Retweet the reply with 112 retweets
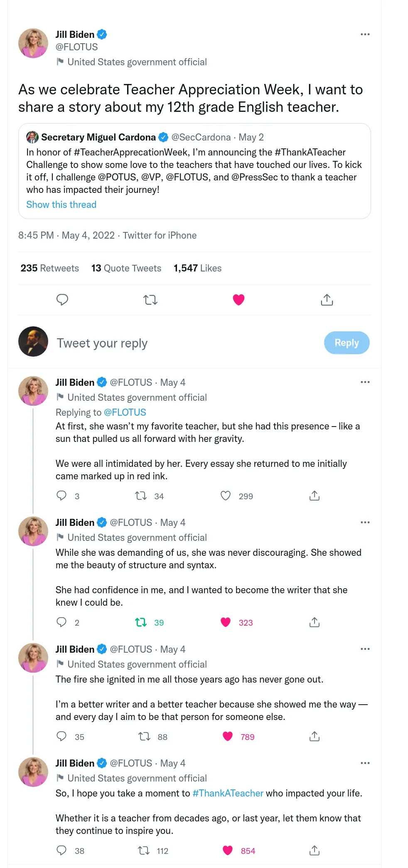This screenshot has width=408, height=868. pos(144,851)
